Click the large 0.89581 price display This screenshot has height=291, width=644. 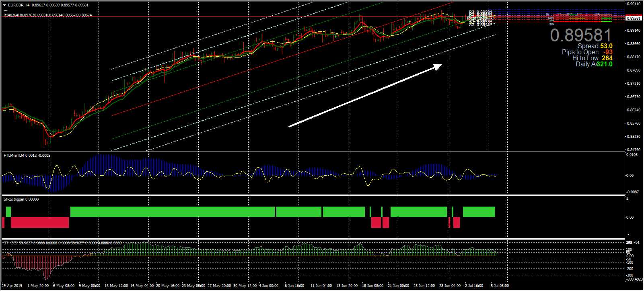point(581,35)
